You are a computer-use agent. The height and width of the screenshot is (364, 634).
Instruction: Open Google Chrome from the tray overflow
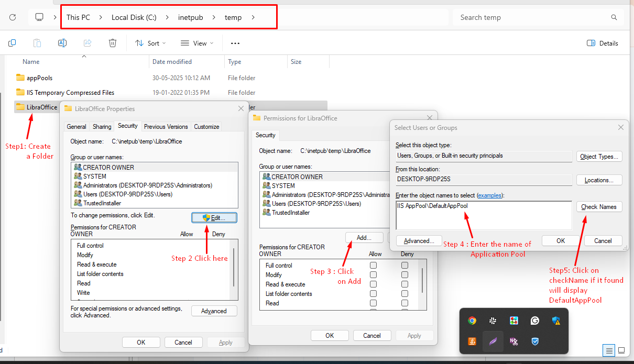point(472,321)
